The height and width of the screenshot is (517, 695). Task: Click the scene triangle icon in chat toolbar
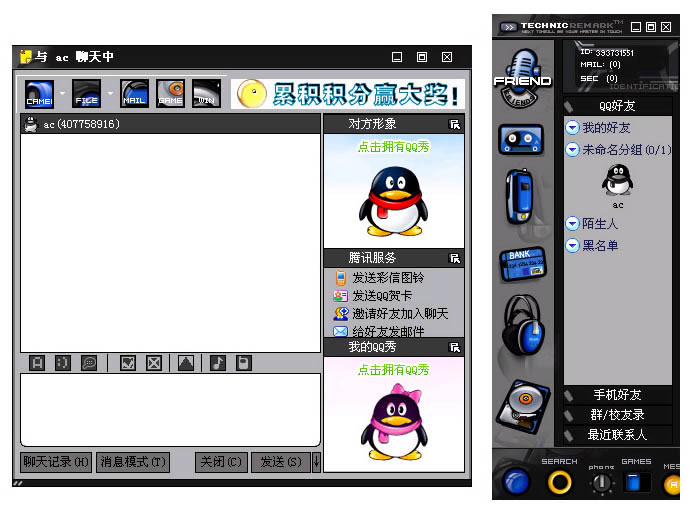coord(186,363)
